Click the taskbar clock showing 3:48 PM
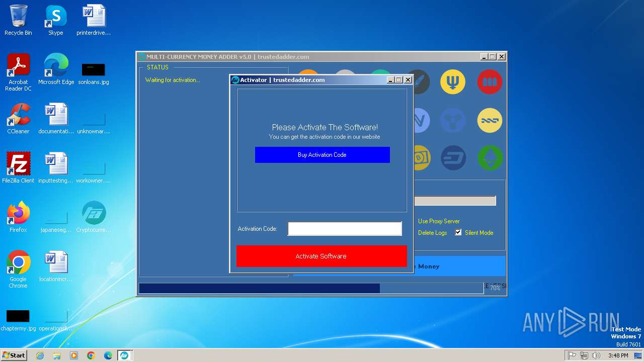The height and width of the screenshot is (362, 644). click(618, 355)
